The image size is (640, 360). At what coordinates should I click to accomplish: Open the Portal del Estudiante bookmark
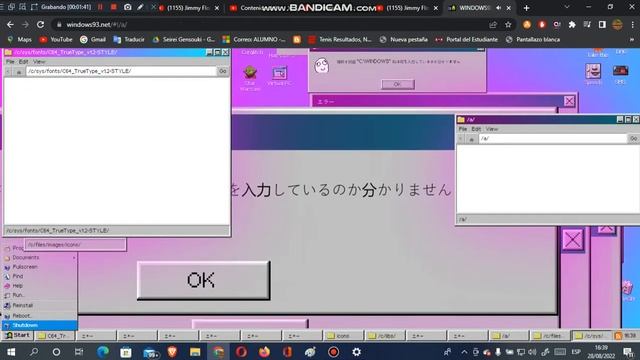pyautogui.click(x=467, y=40)
